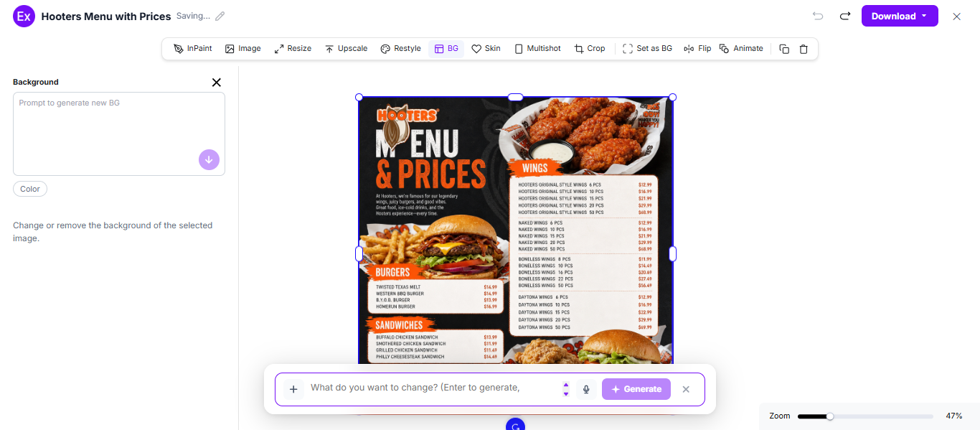Image resolution: width=980 pixels, height=430 pixels.
Task: Dismiss the prompt bar with X
Action: tap(686, 389)
